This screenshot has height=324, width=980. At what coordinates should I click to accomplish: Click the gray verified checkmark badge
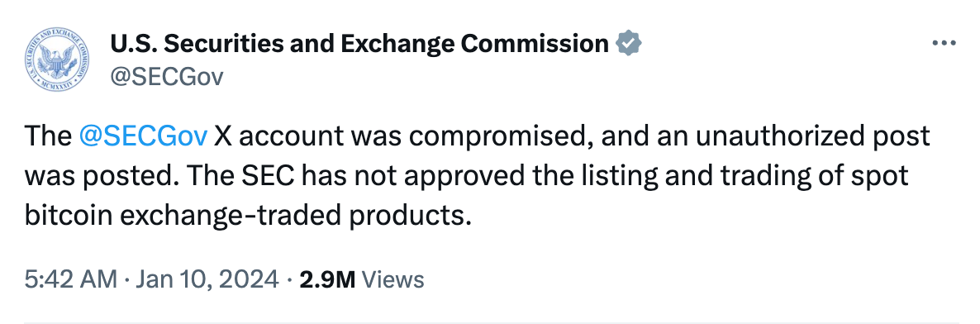pyautogui.click(x=628, y=44)
